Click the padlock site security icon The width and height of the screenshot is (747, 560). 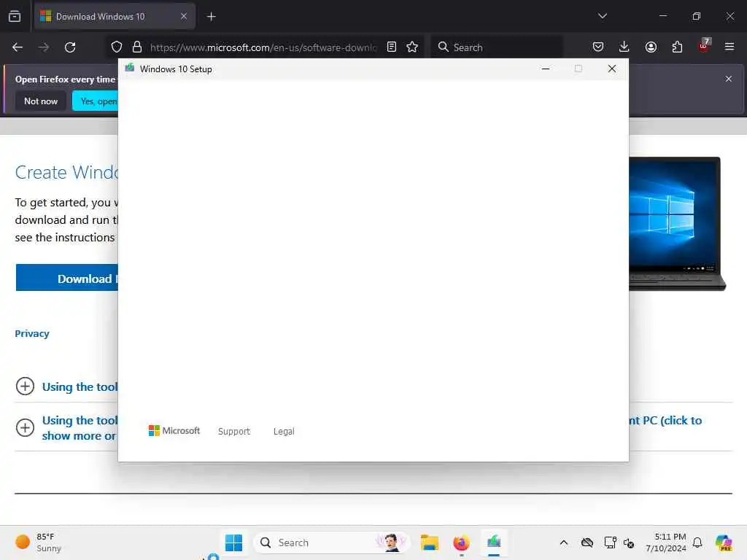(137, 47)
